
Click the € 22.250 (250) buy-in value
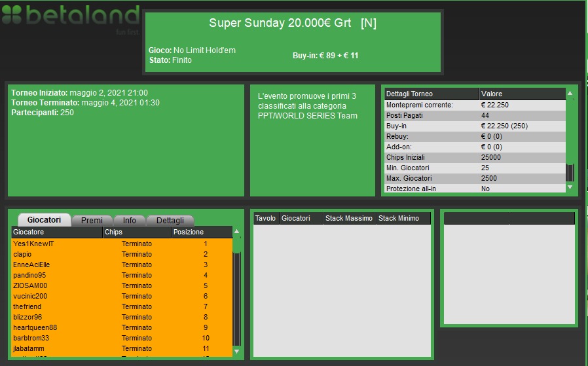point(504,126)
